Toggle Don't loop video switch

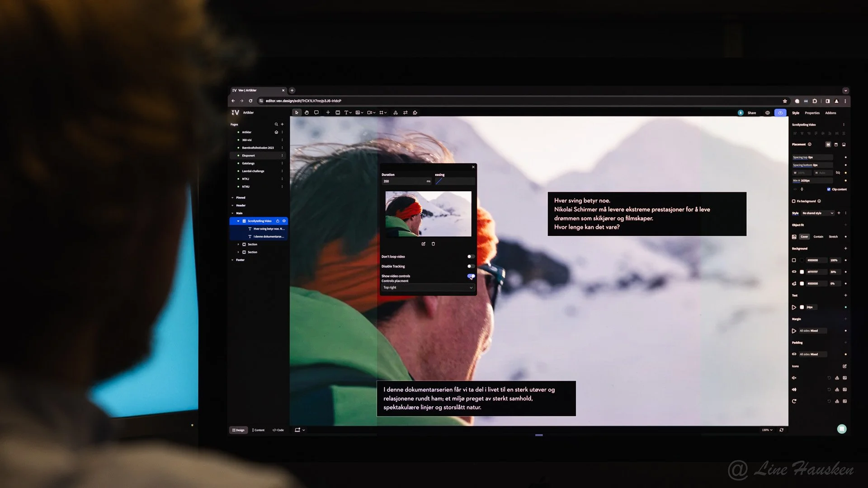471,257
